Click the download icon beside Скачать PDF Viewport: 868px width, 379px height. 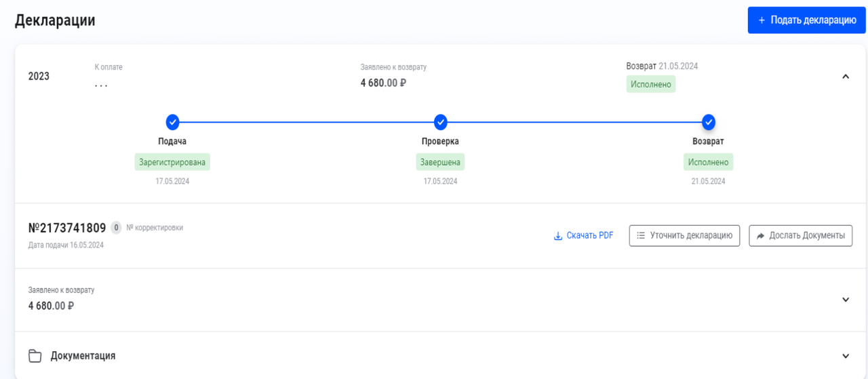point(558,236)
